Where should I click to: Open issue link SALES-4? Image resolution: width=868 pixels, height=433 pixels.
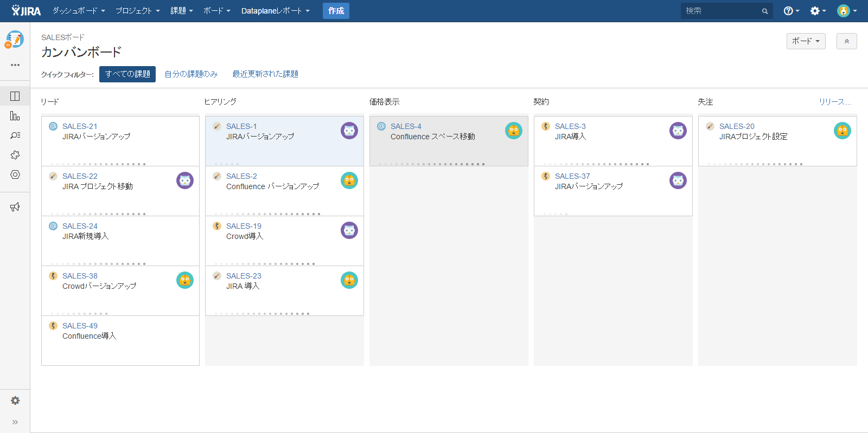click(x=406, y=126)
